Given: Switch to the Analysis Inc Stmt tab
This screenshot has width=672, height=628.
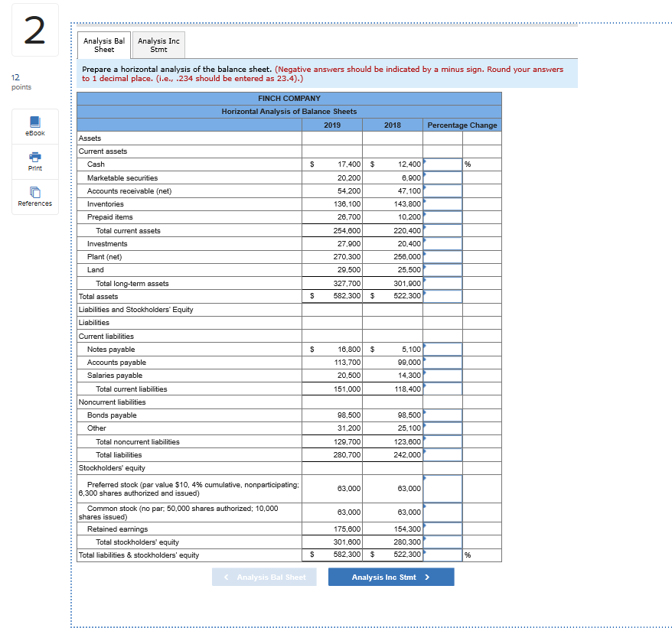Looking at the screenshot, I should (x=158, y=45).
